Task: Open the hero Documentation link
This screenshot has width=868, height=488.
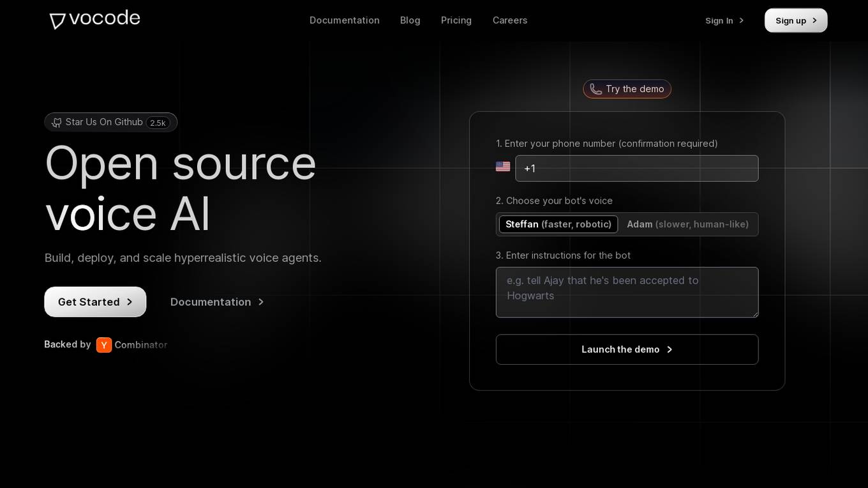Action: (217, 302)
